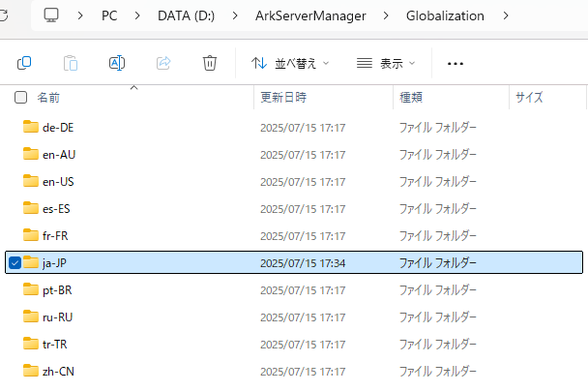Screen dimensions: 588x392
Task: Select the zh-CN folder name
Action: [58, 372]
